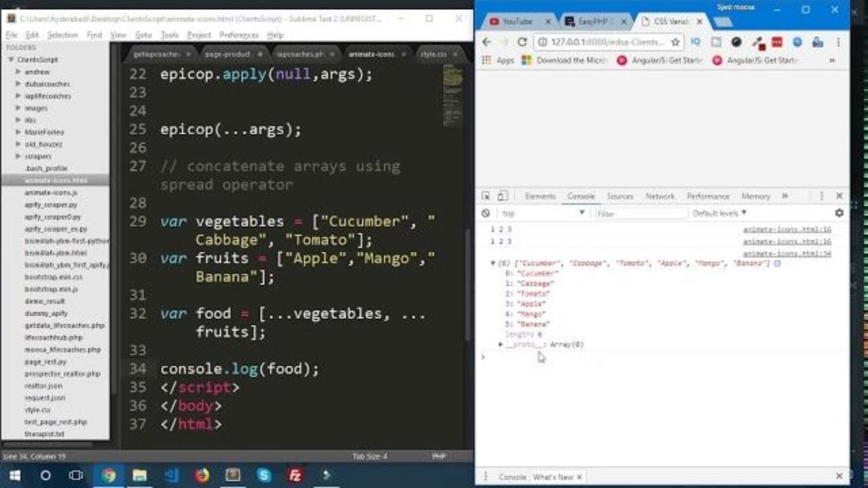Screen dimensions: 868x488
Task: Open Firefox from the taskbar
Action: [202, 475]
